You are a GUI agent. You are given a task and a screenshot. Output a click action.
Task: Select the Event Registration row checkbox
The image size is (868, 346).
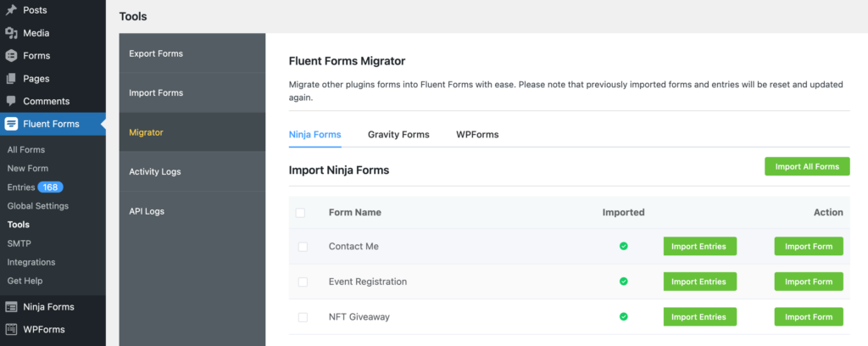point(303,282)
